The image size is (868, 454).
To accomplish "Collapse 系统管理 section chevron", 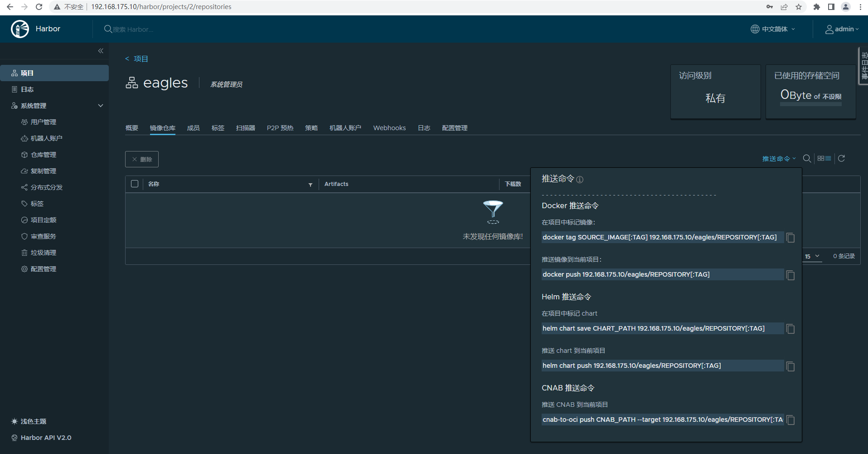I will (101, 106).
